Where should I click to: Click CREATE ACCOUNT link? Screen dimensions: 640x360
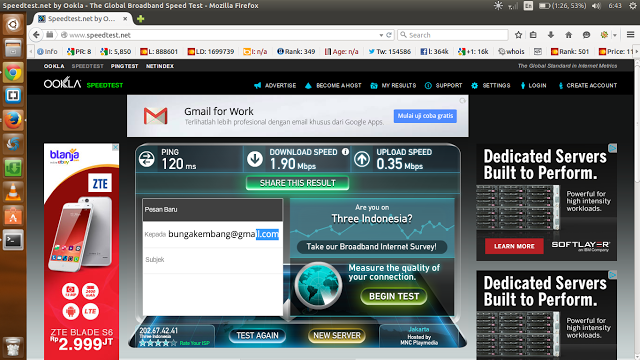[587, 86]
